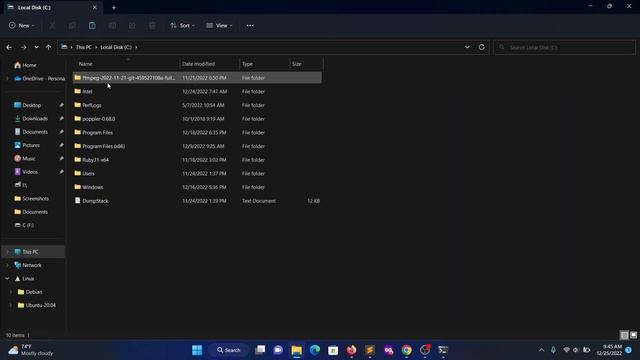
Task: Click Local Disk (C:) breadcrumb segment
Action: coord(116,47)
